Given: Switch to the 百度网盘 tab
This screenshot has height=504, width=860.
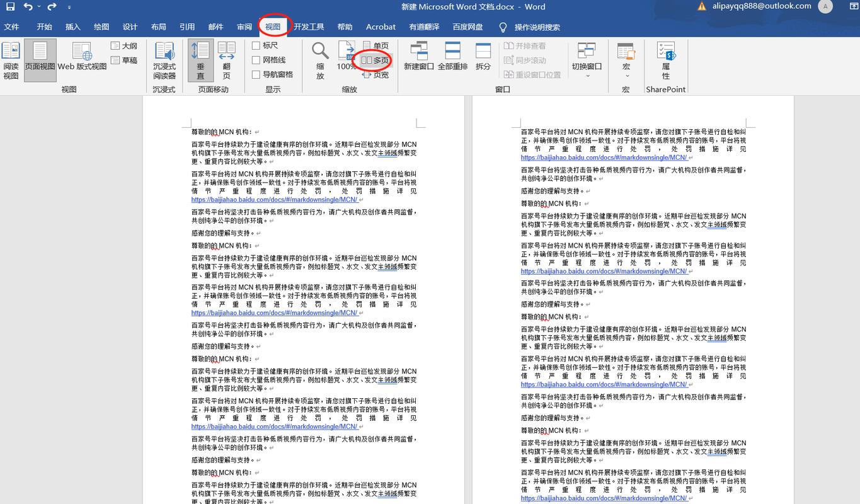Looking at the screenshot, I should point(467,27).
